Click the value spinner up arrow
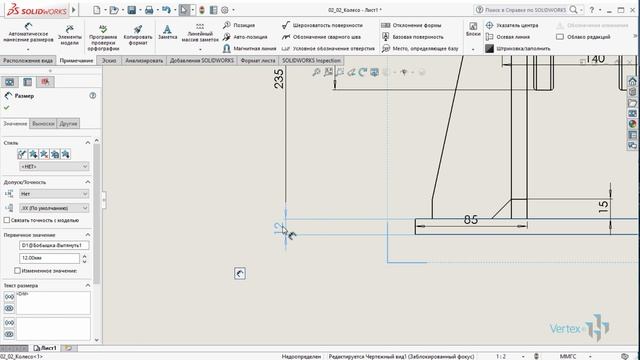 coord(84,256)
